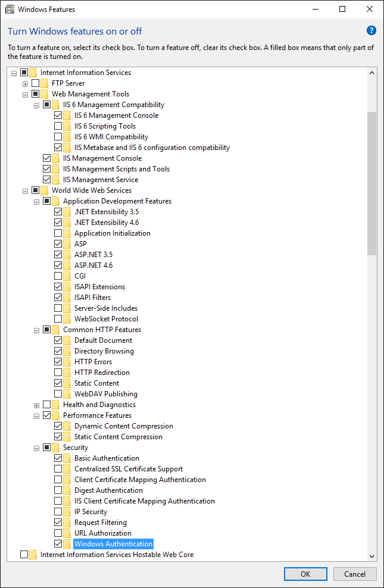Click the Windows Features title bar icon
Image resolution: width=384 pixels, height=588 pixels.
10,10
